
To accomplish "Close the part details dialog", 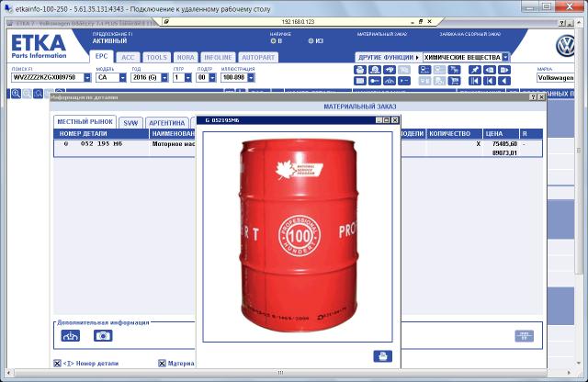I will click(x=541, y=97).
